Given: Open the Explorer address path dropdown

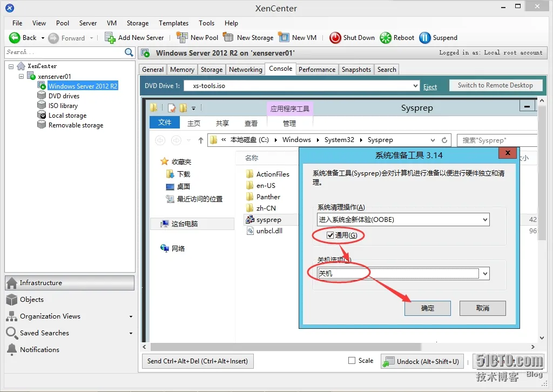Looking at the screenshot, I should 433,140.
